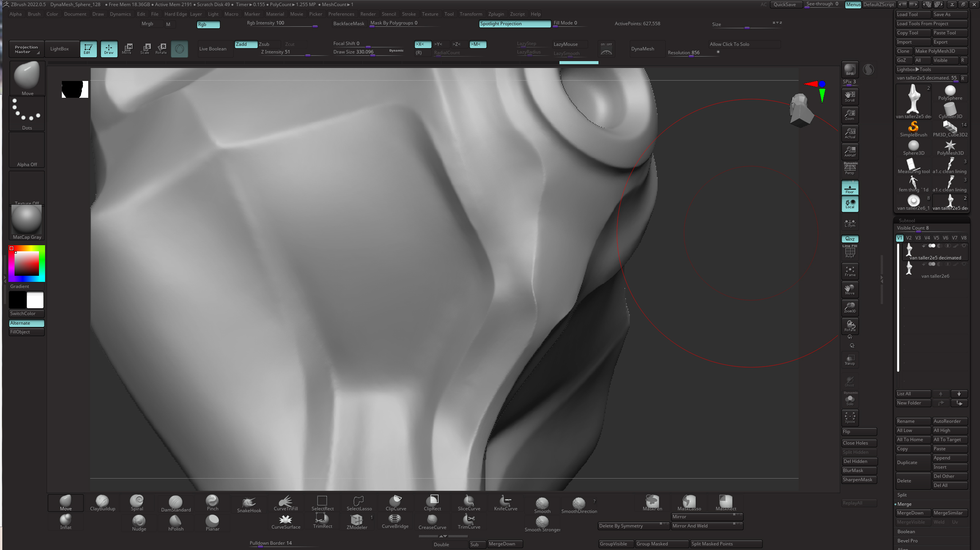Select the SnakeHook brush

(249, 504)
